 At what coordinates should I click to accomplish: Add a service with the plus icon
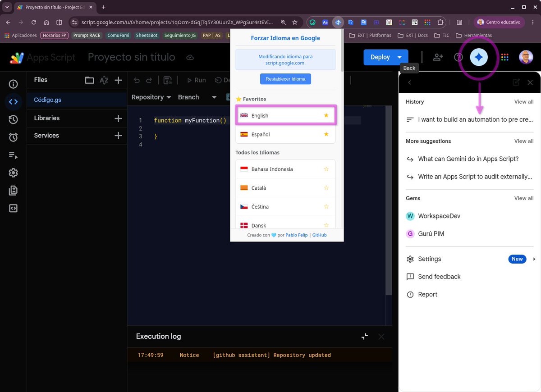tap(119, 136)
